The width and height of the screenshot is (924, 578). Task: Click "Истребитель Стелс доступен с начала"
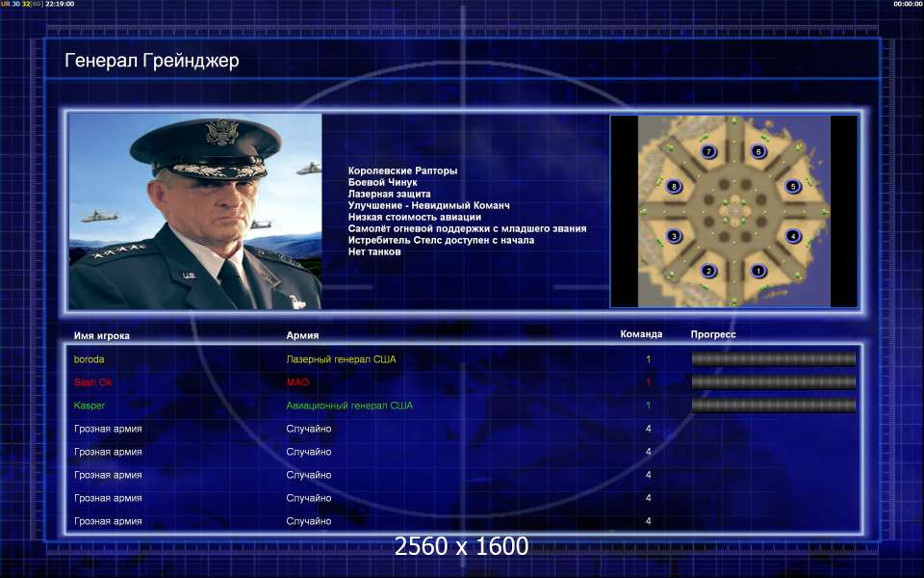441,240
